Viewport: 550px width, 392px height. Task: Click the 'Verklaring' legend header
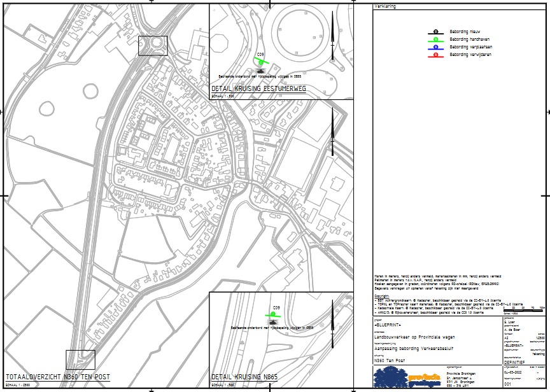[x=385, y=6]
